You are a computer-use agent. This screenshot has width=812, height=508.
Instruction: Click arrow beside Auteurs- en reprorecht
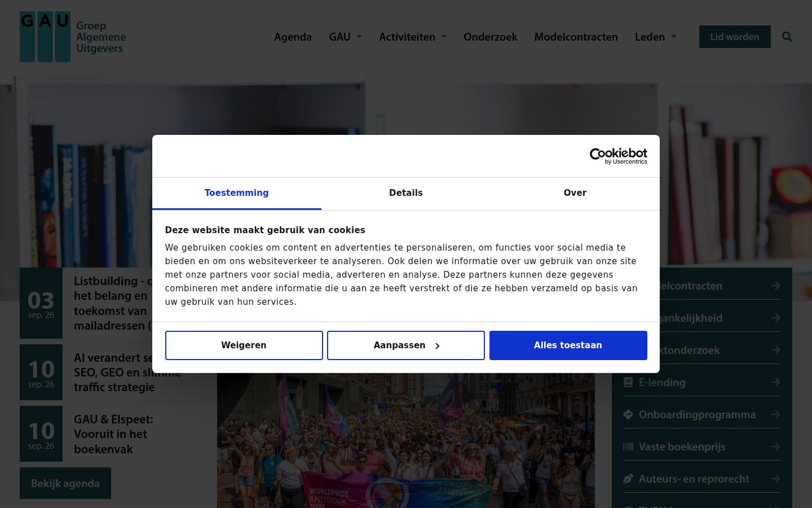(776, 479)
